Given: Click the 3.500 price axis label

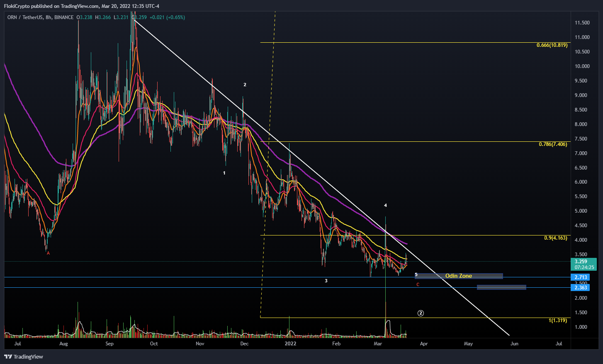Looking at the screenshot, I should (x=581, y=255).
